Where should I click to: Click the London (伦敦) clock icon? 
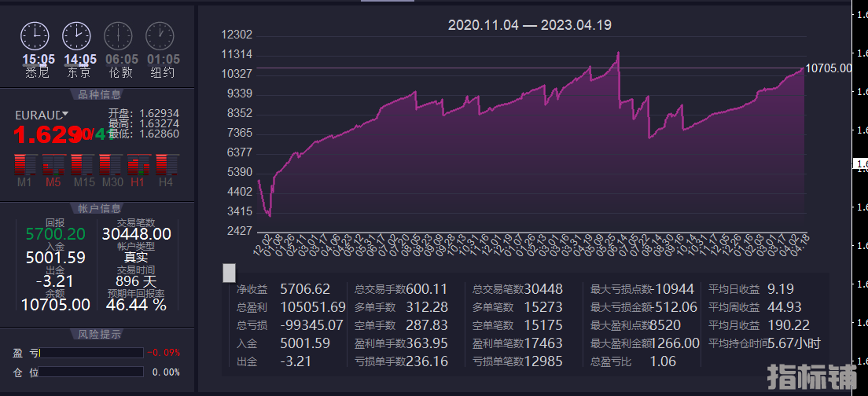point(119,35)
